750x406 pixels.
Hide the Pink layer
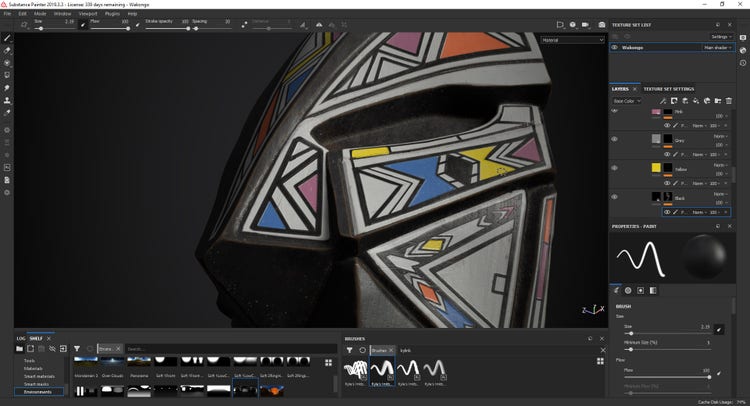click(615, 111)
